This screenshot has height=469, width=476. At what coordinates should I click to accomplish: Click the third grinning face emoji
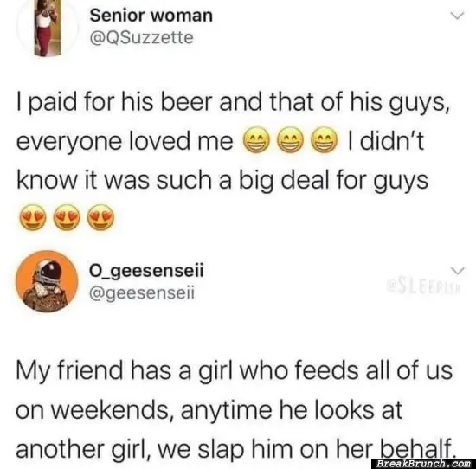click(325, 140)
